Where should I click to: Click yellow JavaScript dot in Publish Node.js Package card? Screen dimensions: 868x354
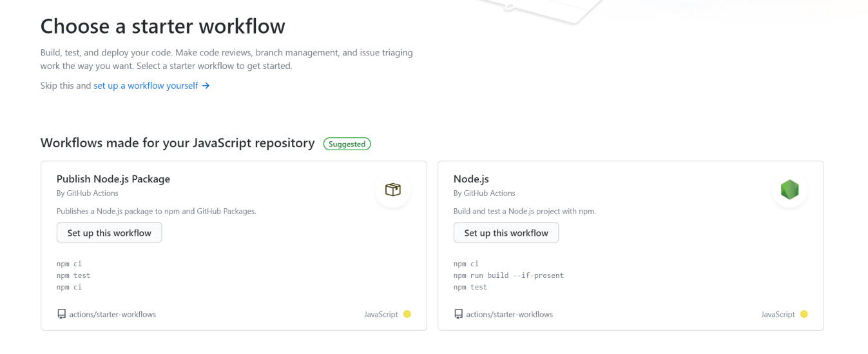pyautogui.click(x=407, y=314)
